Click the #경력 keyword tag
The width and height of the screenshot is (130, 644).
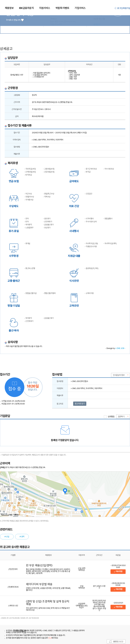pyautogui.click(x=22, y=536)
